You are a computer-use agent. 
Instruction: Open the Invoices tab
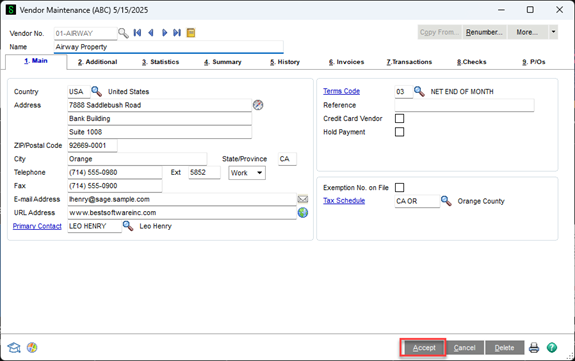pyautogui.click(x=347, y=62)
